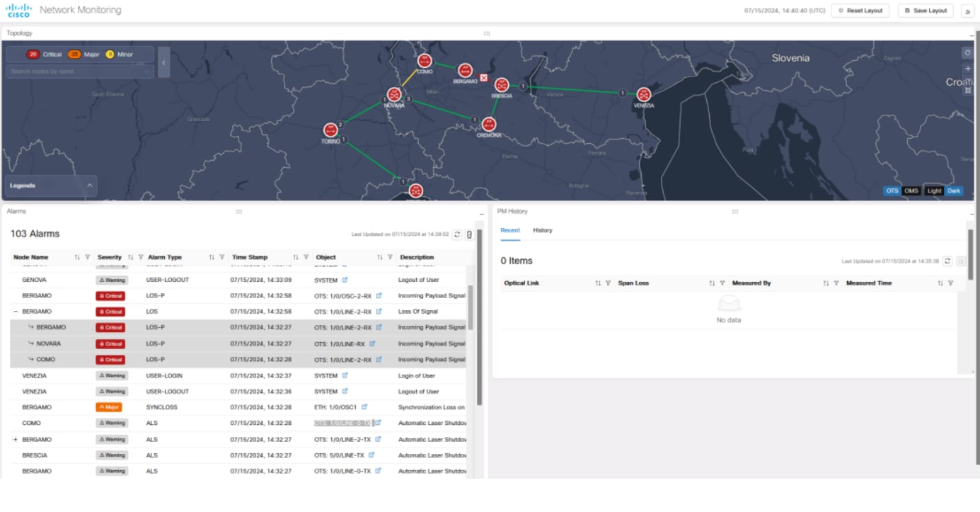Image resolution: width=980 pixels, height=512 pixels.
Task: Collapse the expanded BERGAMO LOS alarm row
Action: [16, 312]
